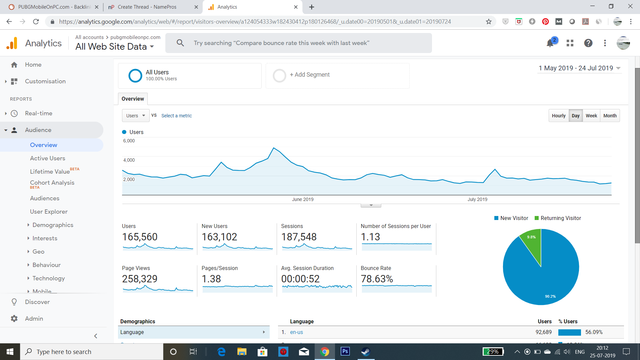Open the Admin gear icon
The height and width of the screenshot is (360, 640).
[x=14, y=318]
